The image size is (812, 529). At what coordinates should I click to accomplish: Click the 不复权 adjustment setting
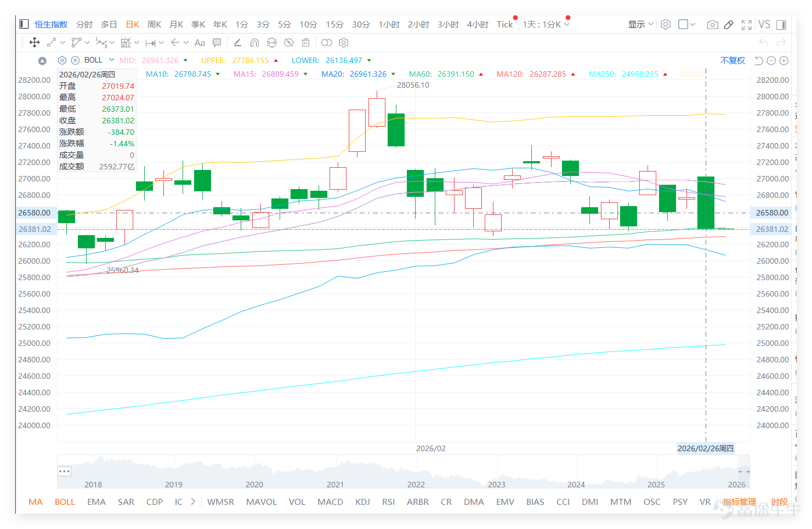732,60
